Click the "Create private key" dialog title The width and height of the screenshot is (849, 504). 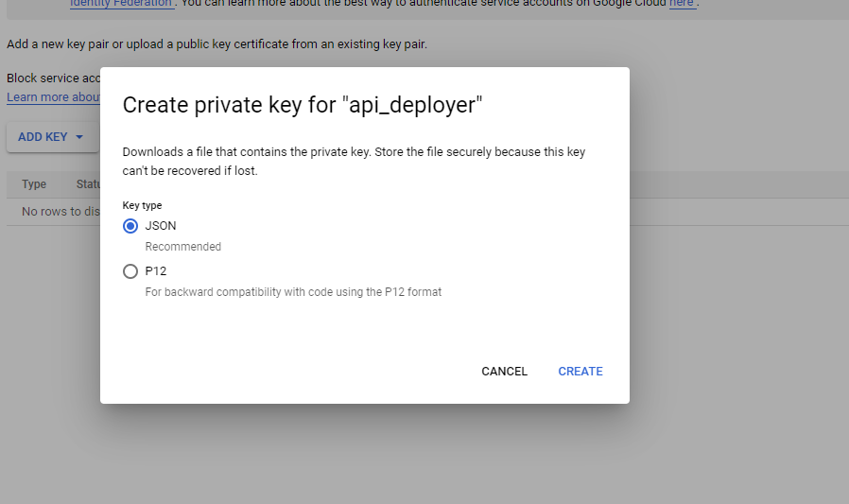303,104
